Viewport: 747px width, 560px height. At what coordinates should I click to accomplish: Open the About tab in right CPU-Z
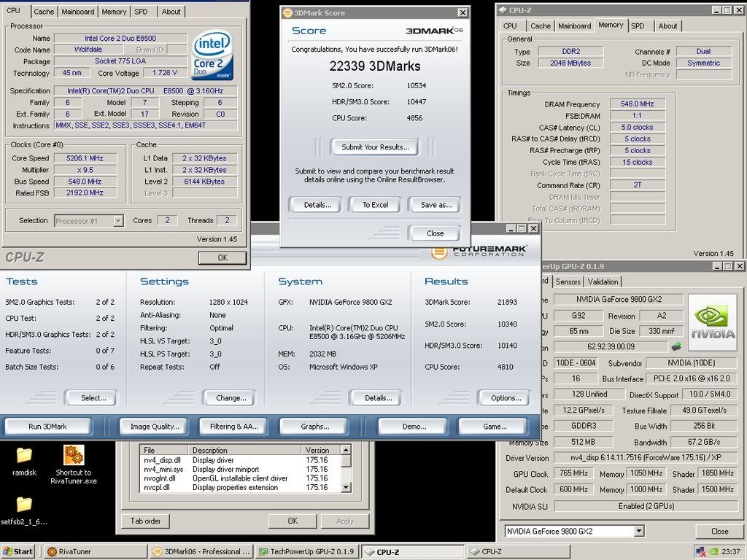coord(667,26)
